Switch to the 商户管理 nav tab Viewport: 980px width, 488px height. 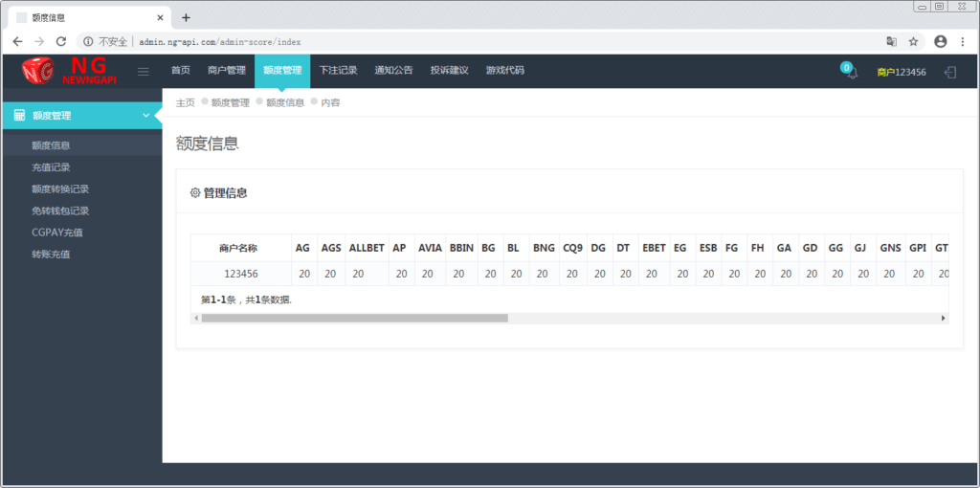[x=227, y=70]
